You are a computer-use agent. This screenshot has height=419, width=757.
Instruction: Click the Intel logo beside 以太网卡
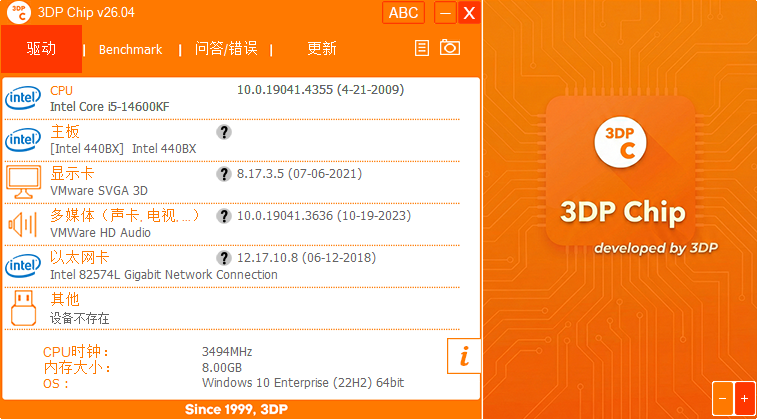23,266
